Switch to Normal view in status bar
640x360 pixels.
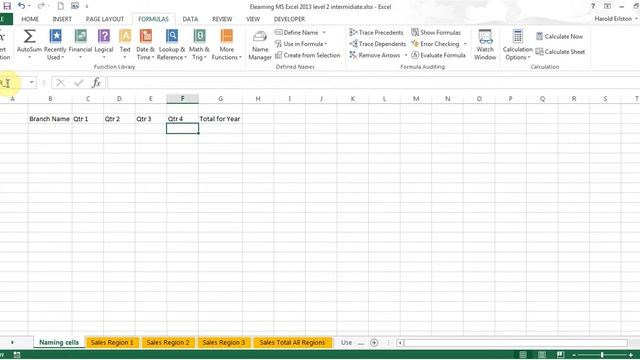(x=523, y=355)
